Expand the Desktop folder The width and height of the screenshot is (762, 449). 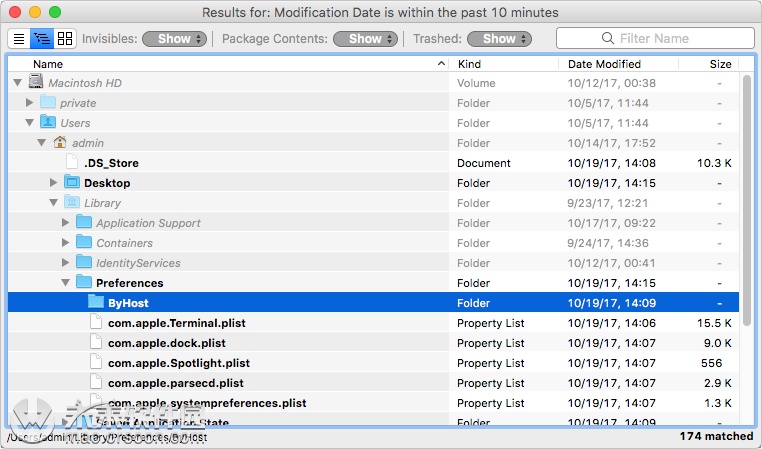coord(53,183)
